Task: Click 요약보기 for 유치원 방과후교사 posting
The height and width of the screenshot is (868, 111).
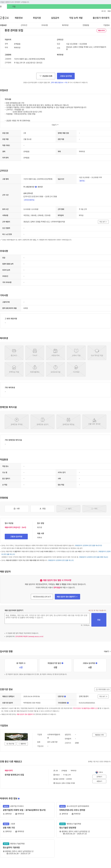Action: (99, 777)
